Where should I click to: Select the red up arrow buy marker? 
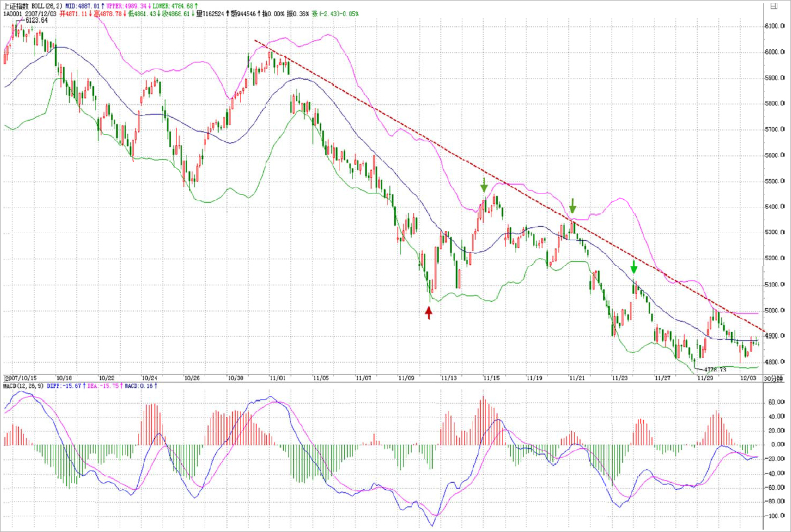coord(429,312)
